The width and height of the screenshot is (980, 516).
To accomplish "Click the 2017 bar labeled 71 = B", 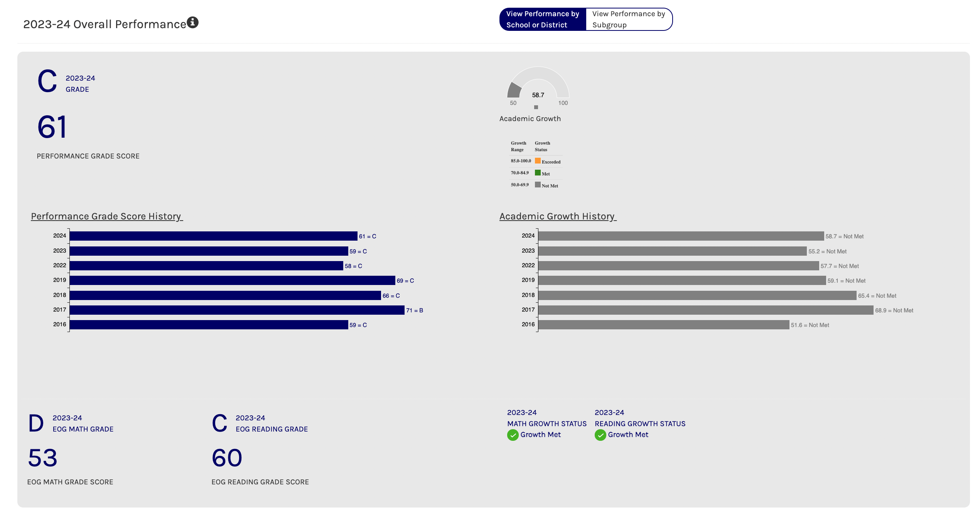I will coord(237,310).
